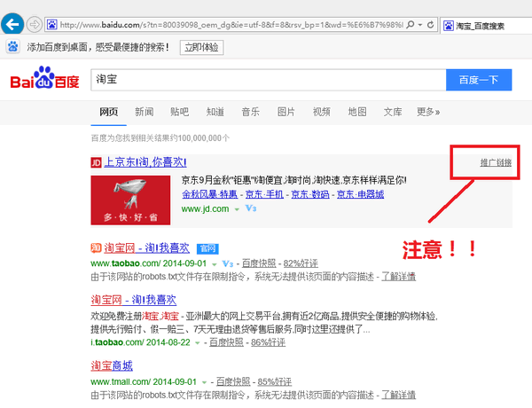The height and width of the screenshot is (408, 532).
Task: Click the 立即体验 button
Action: [x=201, y=47]
